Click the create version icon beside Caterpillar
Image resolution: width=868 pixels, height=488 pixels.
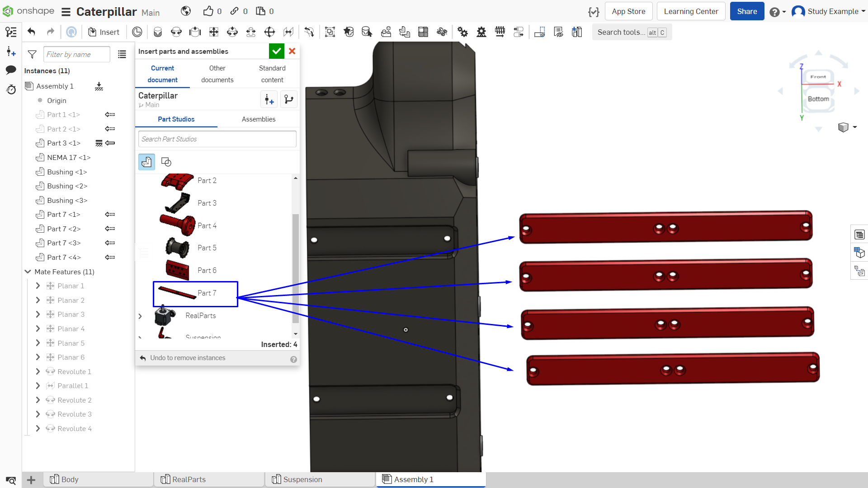tap(269, 99)
